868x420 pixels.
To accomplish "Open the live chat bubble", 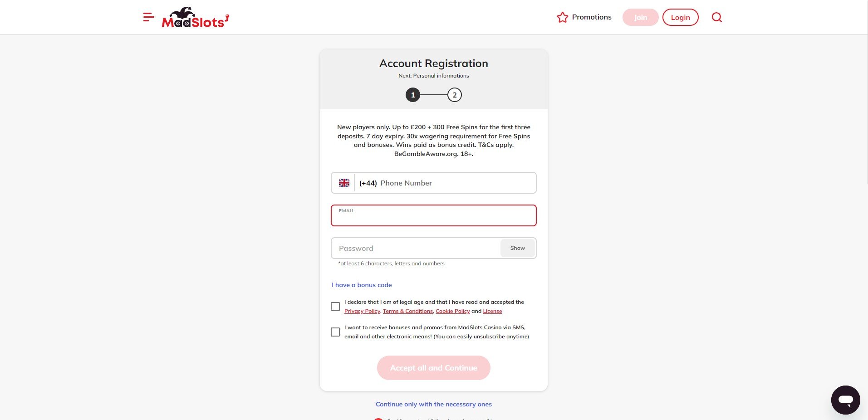I will (845, 400).
